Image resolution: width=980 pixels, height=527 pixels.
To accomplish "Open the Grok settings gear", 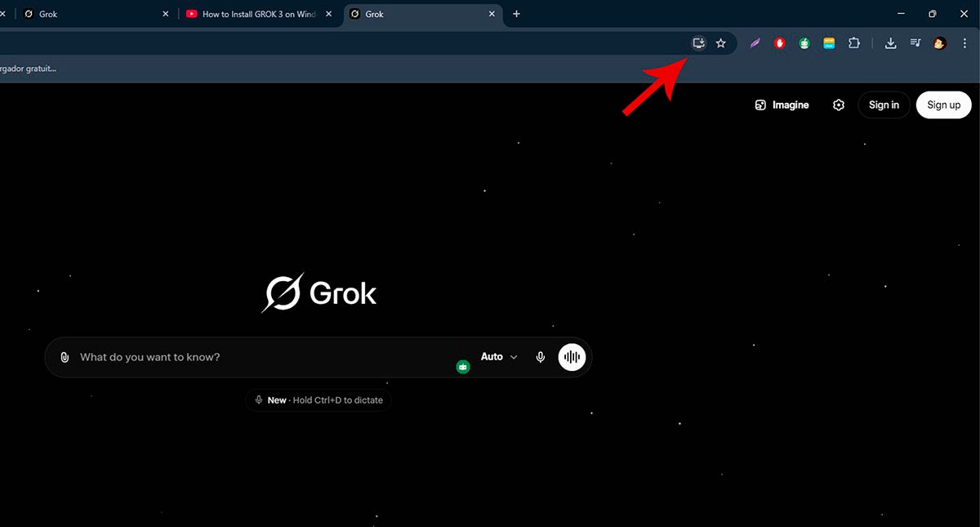I will tap(838, 105).
